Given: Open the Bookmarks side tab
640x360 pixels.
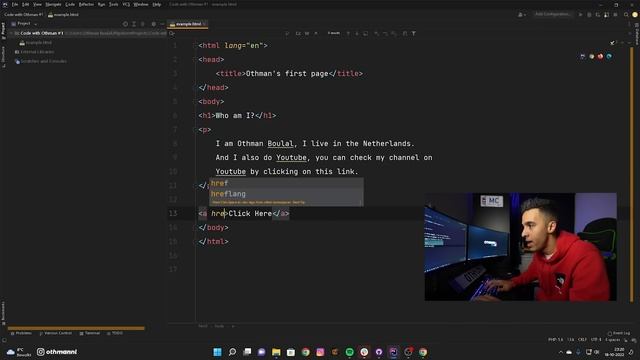Looking at the screenshot, I should tap(3, 313).
